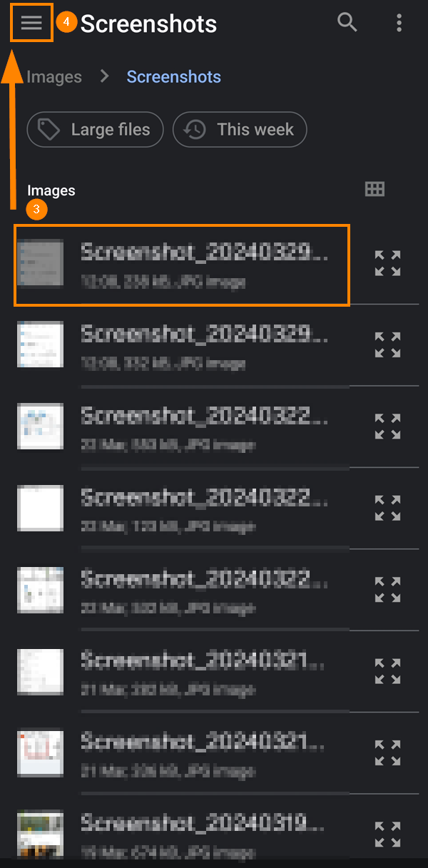Expand preview of the sixth screenshot
This screenshot has height=868, width=428.
387,673
